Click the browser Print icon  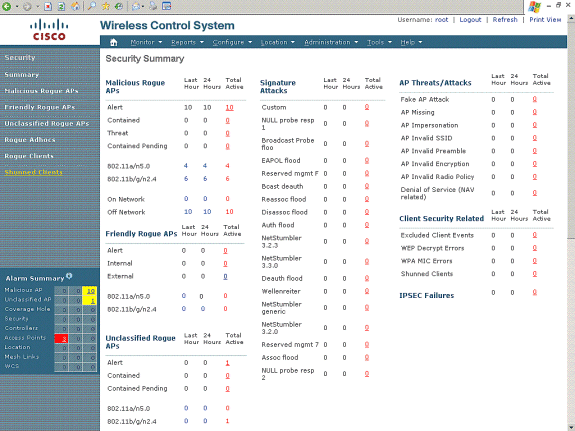[x=153, y=6]
